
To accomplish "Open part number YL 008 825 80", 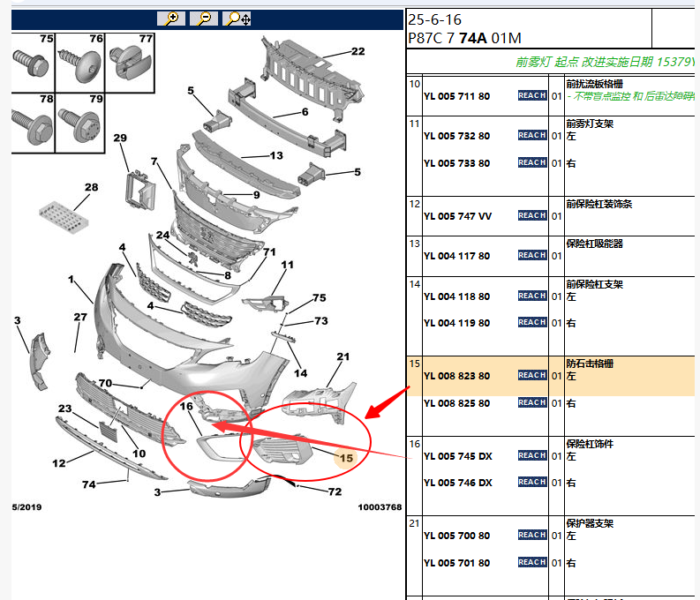I will click(x=456, y=403).
